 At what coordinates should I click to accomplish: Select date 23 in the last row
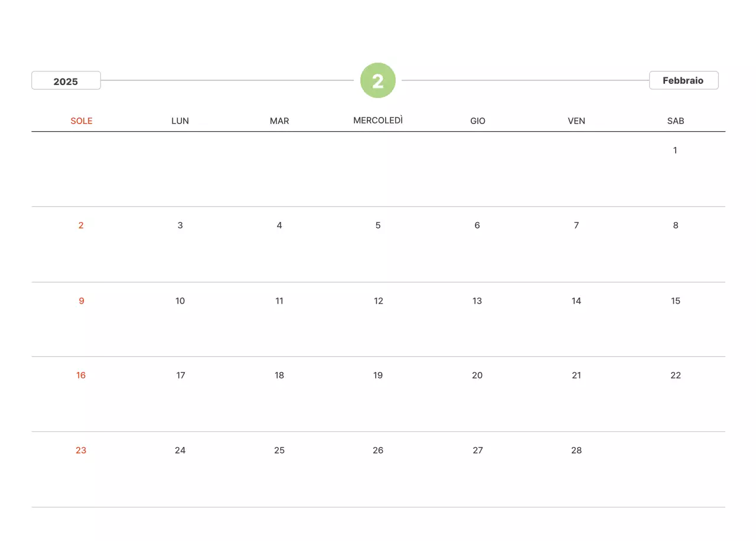tap(81, 451)
